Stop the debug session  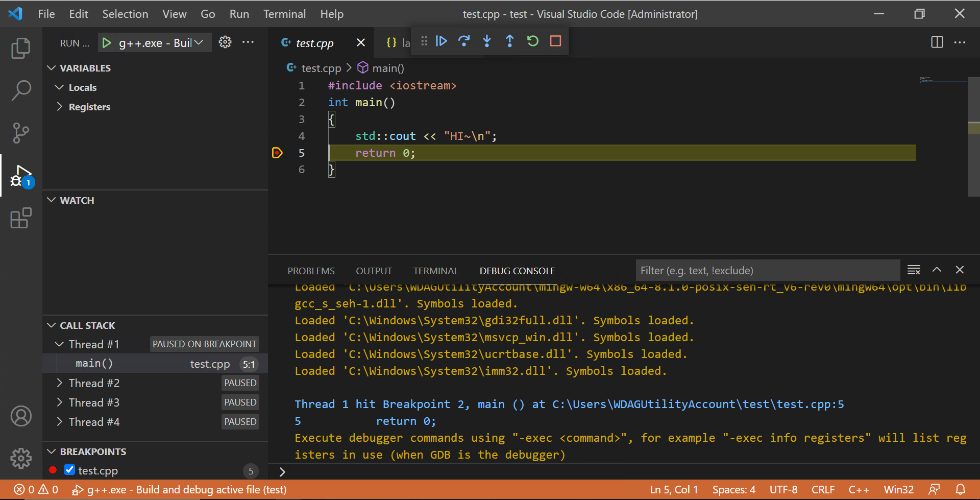point(555,41)
